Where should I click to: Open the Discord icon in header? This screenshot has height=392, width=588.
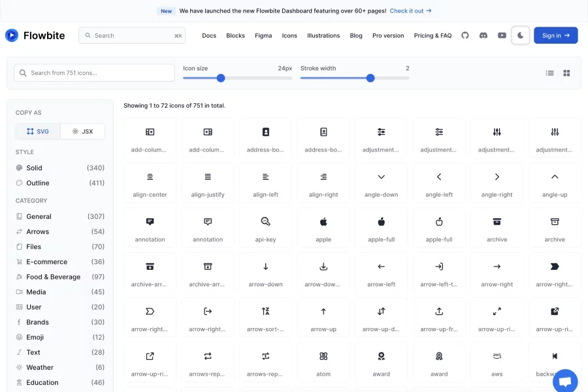(483, 35)
